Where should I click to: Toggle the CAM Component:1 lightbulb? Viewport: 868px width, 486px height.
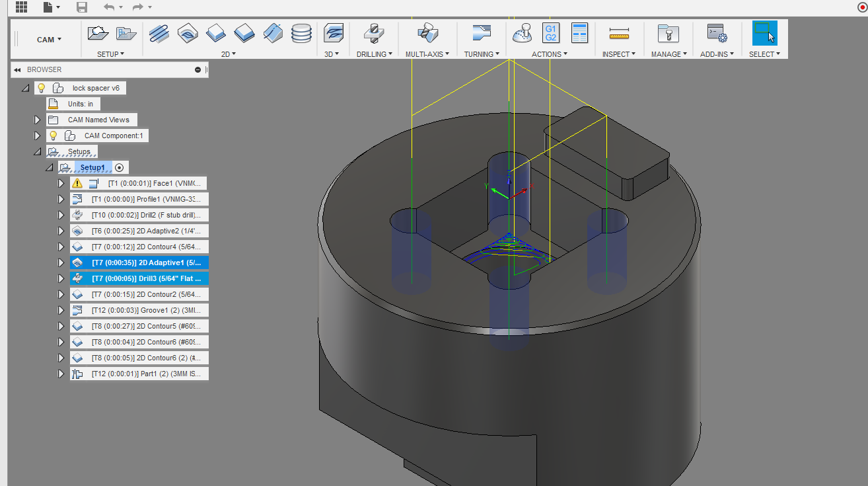pos(53,135)
